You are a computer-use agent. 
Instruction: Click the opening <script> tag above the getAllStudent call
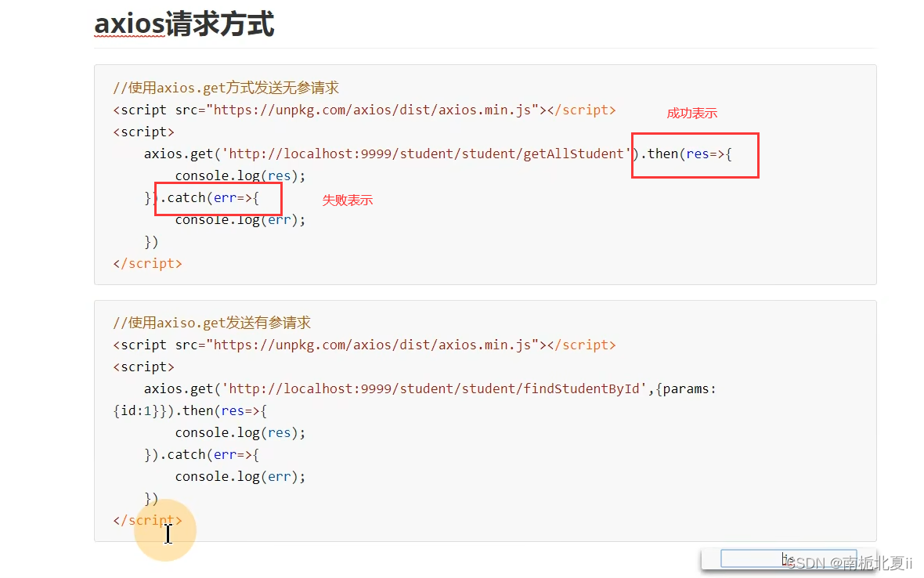coord(144,132)
